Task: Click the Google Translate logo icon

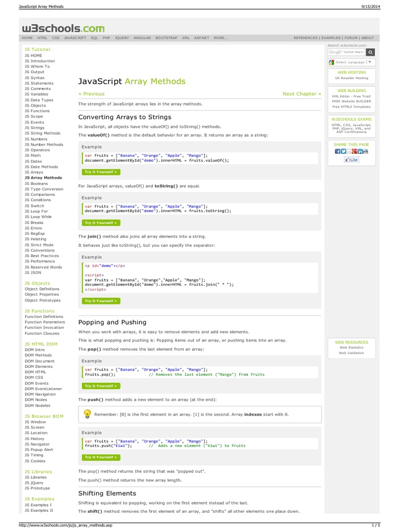Action: coord(331,62)
